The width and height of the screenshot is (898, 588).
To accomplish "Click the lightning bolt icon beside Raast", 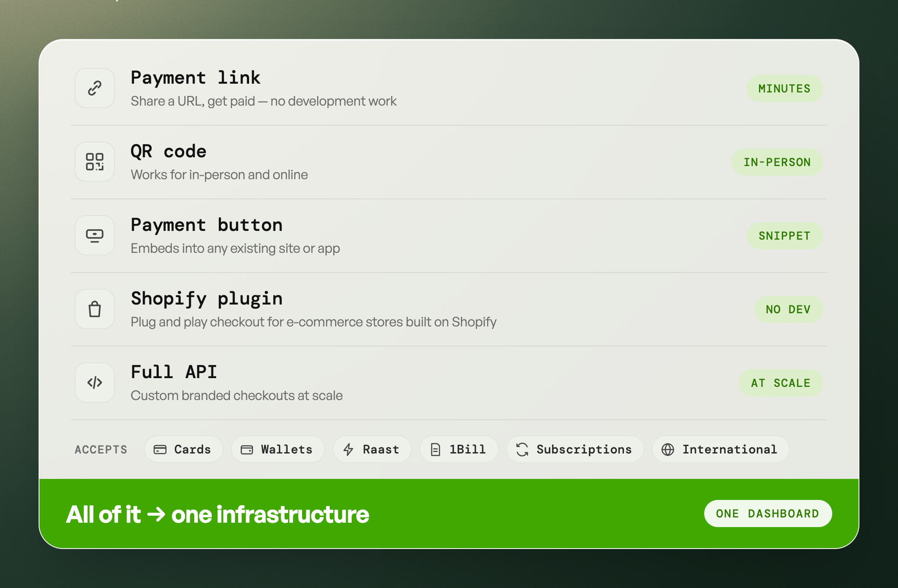I will (349, 450).
